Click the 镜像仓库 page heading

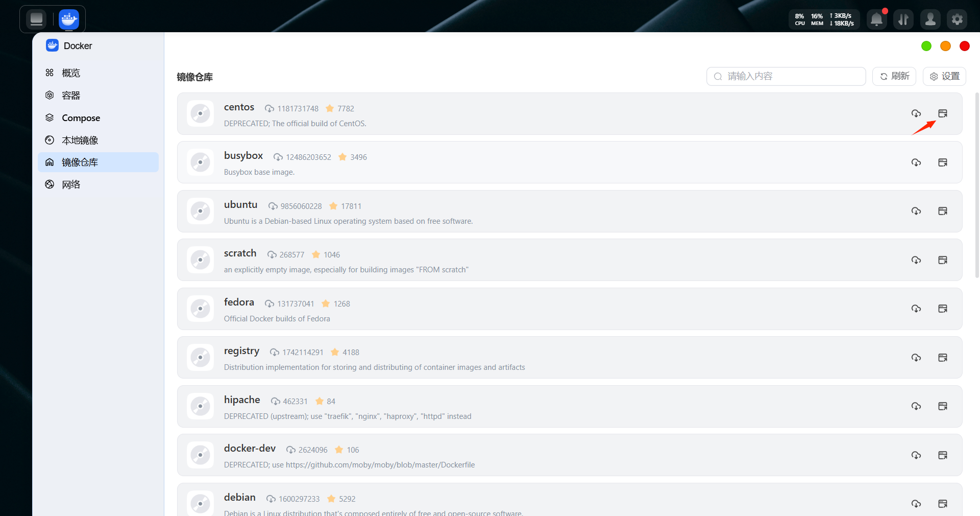[194, 77]
